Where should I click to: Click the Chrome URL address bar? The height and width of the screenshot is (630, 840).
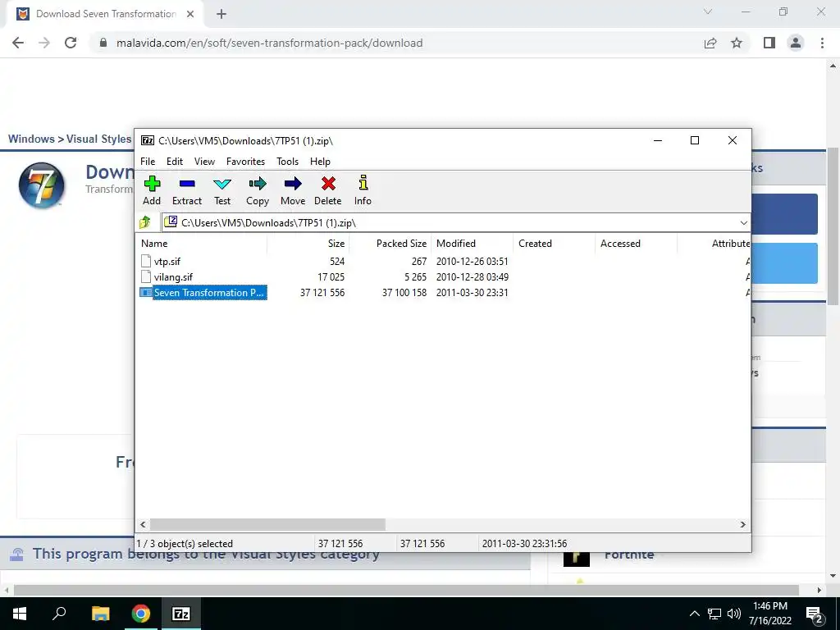396,43
